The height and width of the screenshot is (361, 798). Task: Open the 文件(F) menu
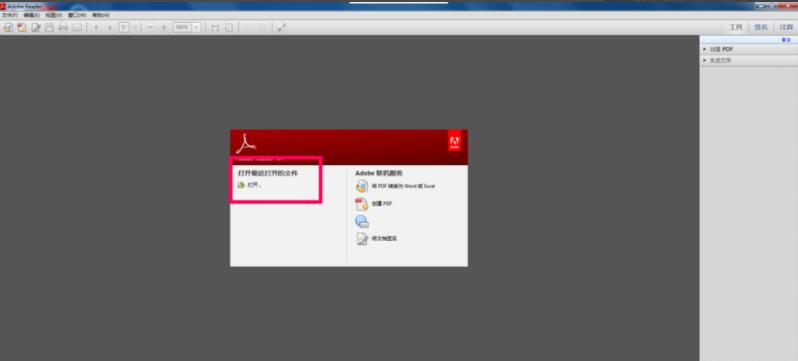10,15
